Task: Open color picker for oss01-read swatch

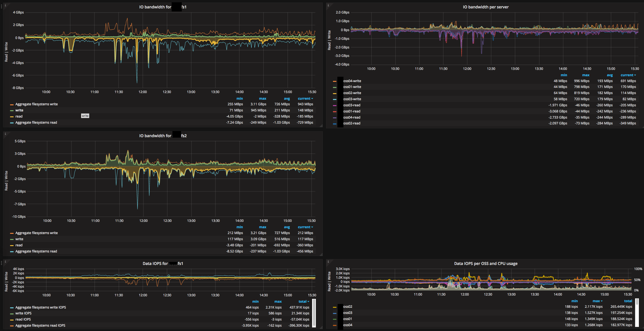Action: pos(334,111)
